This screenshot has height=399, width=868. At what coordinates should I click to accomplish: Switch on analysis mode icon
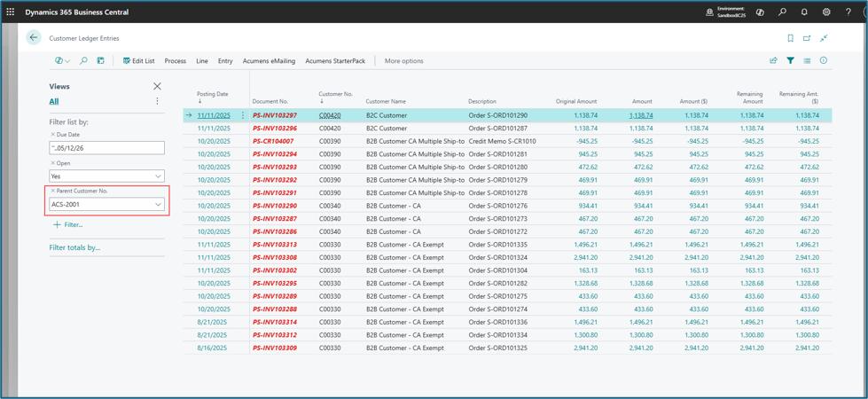[100, 61]
